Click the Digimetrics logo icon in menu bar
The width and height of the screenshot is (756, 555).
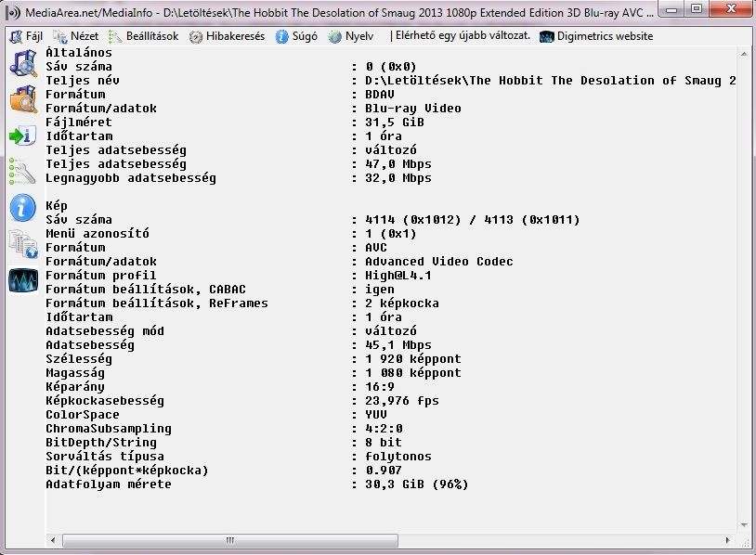[x=547, y=36]
